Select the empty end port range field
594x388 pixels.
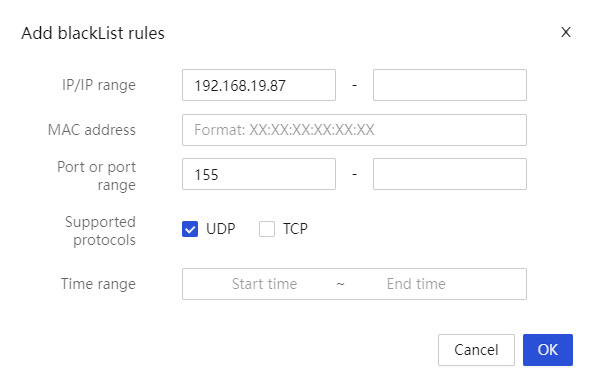pos(450,174)
